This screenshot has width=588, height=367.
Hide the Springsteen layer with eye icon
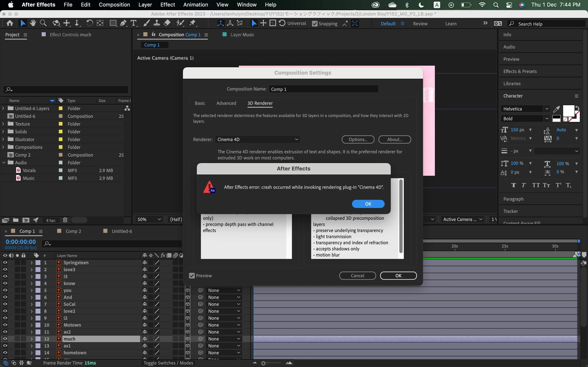[5, 262]
